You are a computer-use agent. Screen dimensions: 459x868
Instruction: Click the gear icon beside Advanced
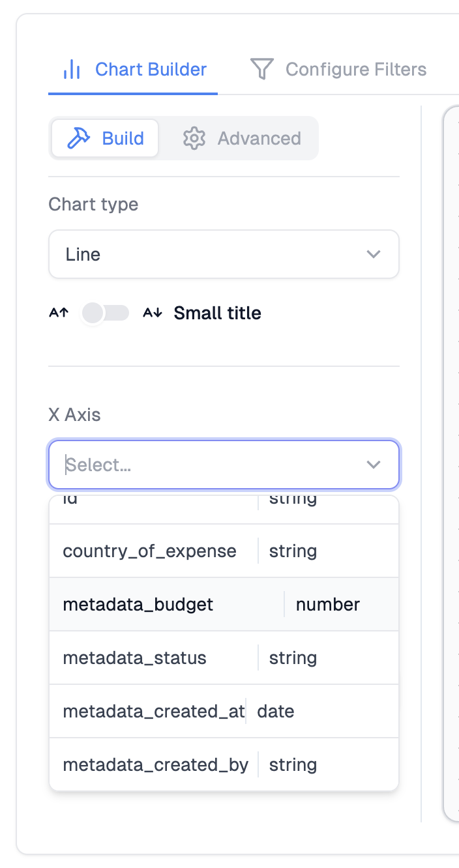tap(194, 137)
